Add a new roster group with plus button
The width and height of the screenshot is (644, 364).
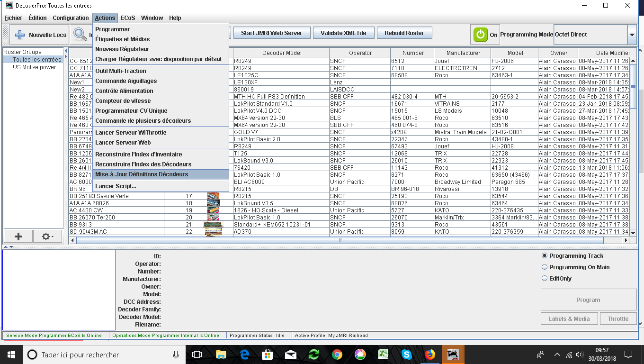click(x=18, y=236)
